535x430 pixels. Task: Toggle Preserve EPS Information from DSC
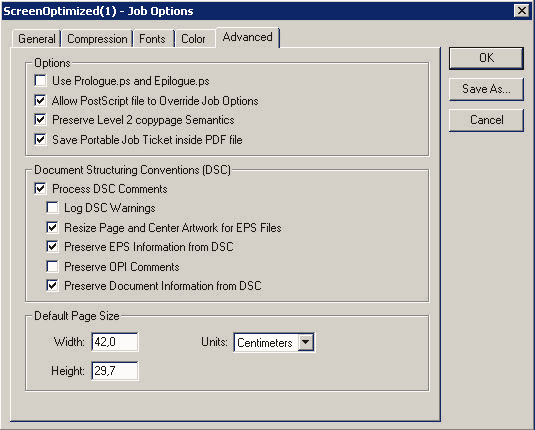pos(52,246)
